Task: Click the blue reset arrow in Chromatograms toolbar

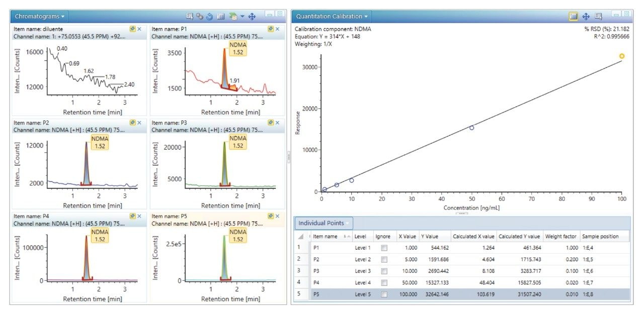Action: tap(209, 16)
